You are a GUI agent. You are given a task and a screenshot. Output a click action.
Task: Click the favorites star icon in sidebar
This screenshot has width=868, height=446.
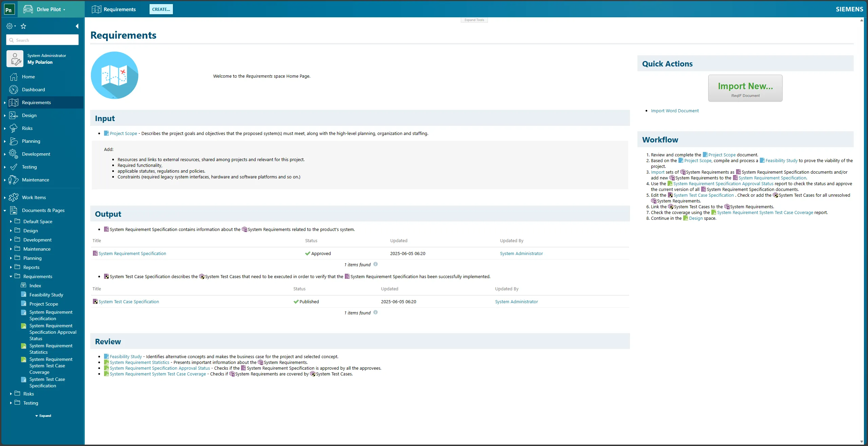point(23,26)
